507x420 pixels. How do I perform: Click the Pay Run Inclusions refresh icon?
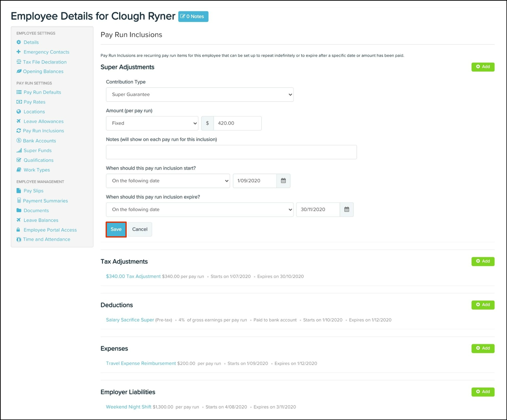(19, 131)
